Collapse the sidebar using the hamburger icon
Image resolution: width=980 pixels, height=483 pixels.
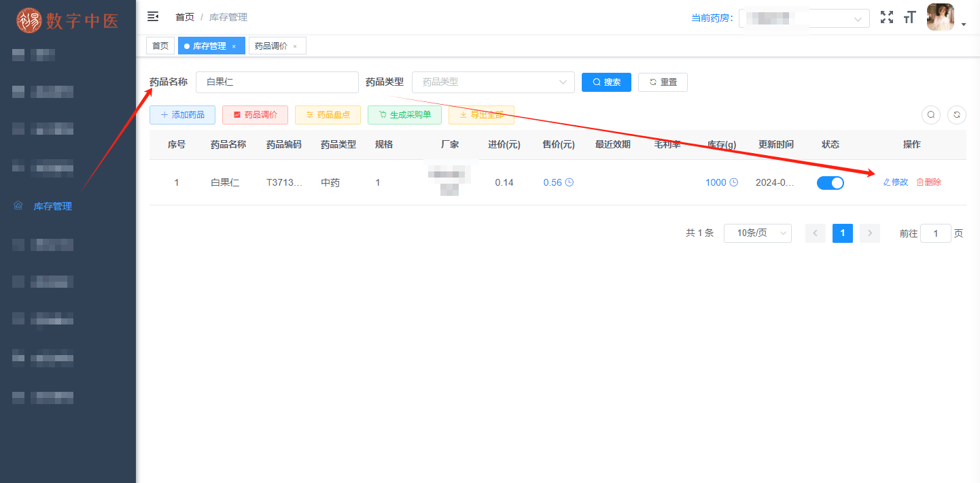click(x=153, y=16)
